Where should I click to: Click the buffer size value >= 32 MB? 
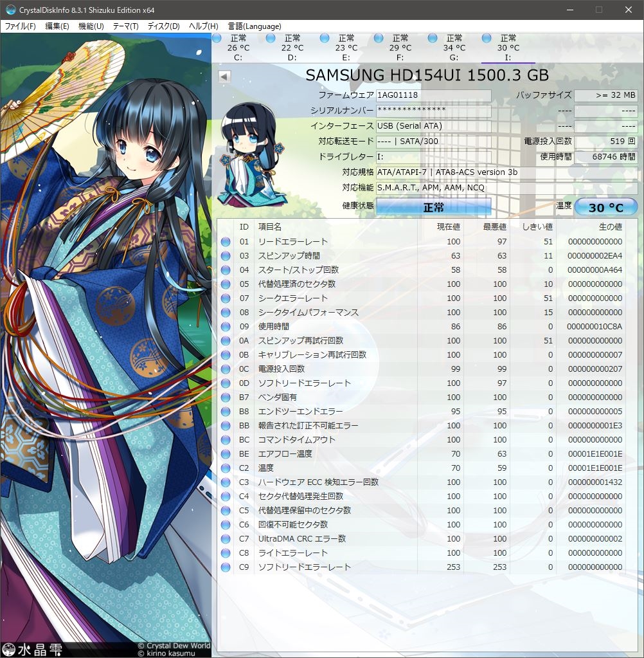coord(606,95)
